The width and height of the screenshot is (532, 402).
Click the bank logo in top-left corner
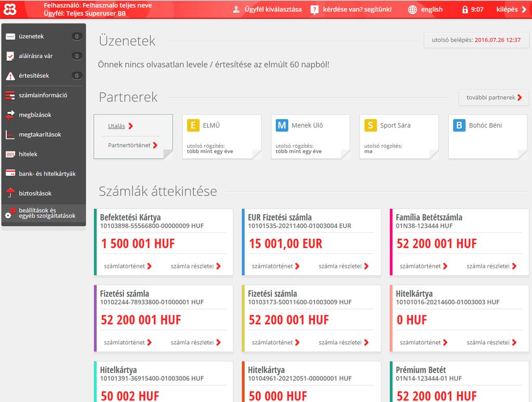pos(10,9)
